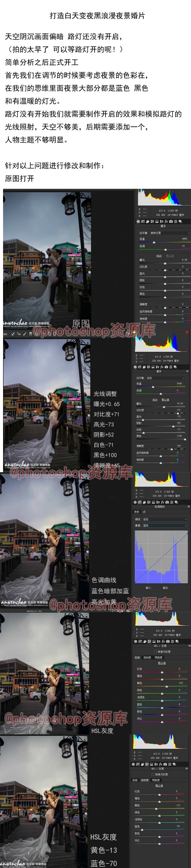The height and width of the screenshot is (868, 191).
Task: Click 默认值 link in the 色温 4850 panel
Action: tap(170, 256)
